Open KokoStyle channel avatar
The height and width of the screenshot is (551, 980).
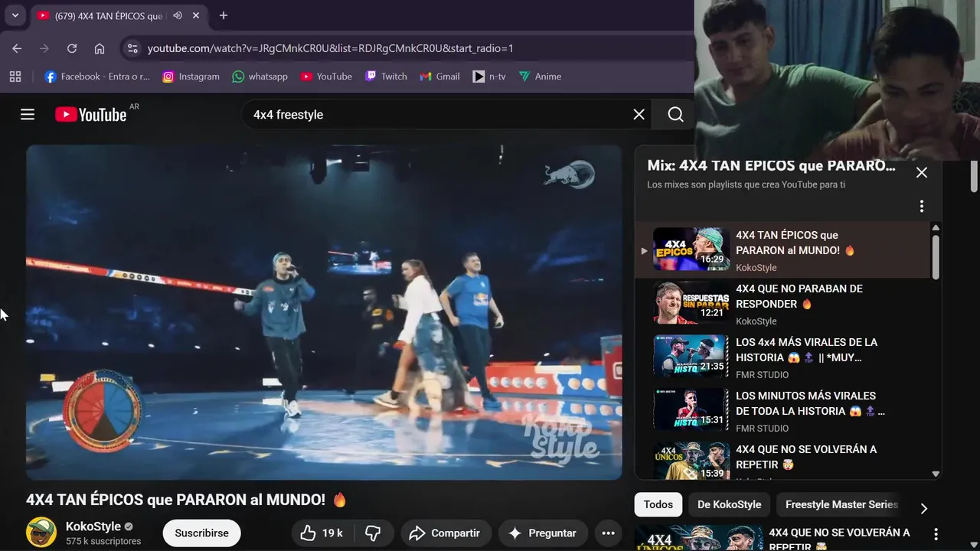[41, 533]
